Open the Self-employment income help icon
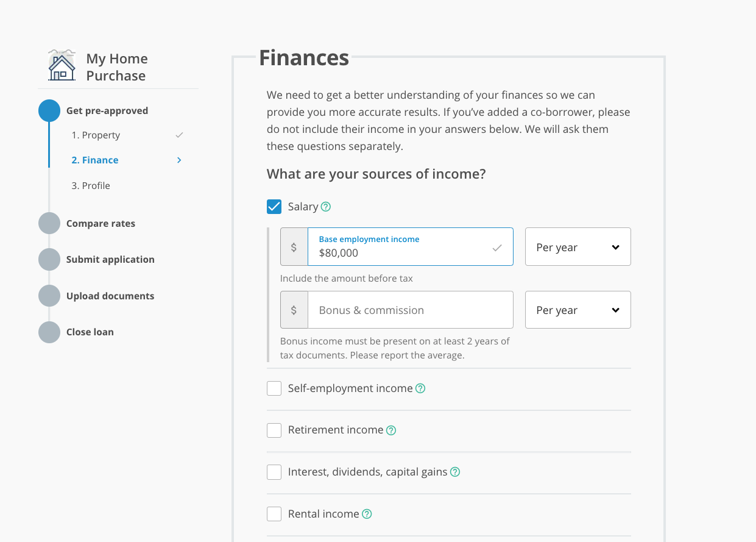 [420, 388]
